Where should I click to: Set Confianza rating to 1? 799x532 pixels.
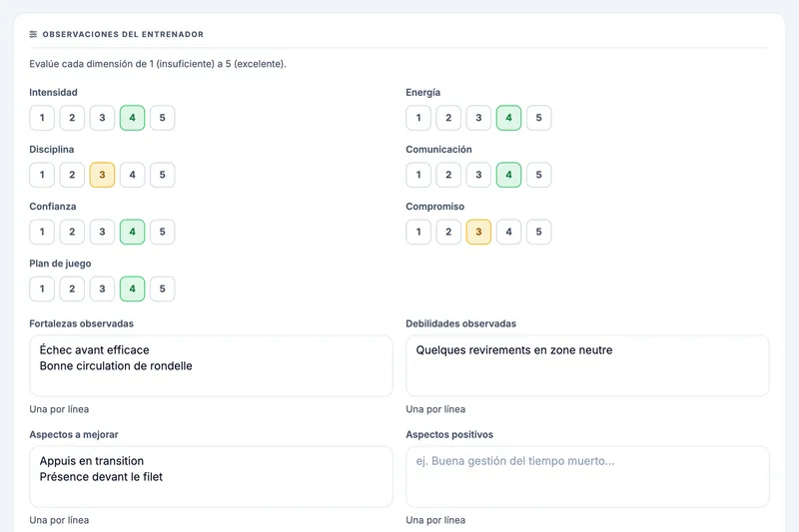pos(42,232)
